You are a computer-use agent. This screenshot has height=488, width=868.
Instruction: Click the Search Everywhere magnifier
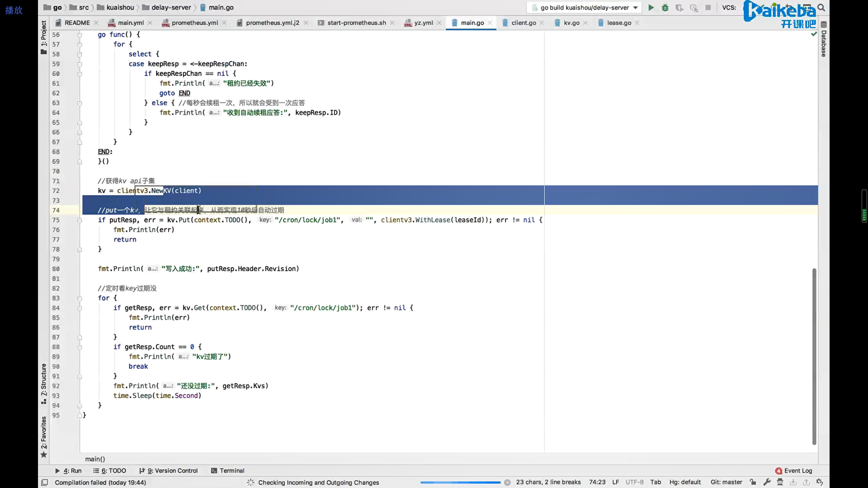pyautogui.click(x=821, y=8)
